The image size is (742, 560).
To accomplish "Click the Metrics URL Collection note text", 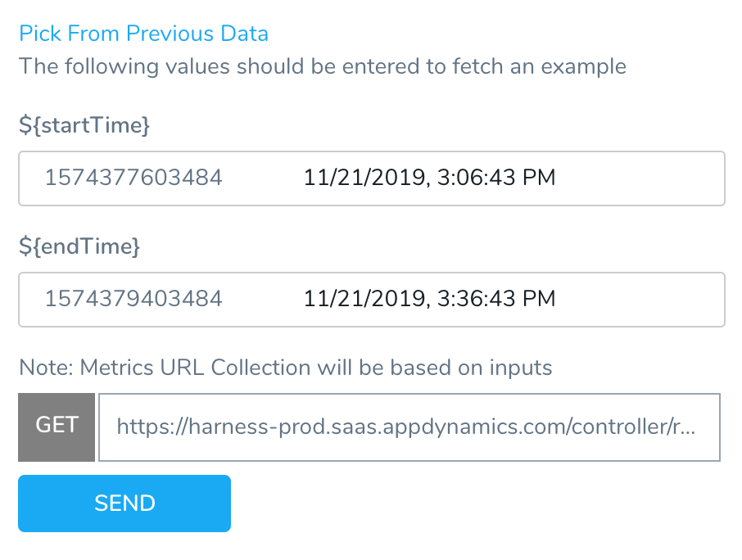I will click(x=285, y=368).
